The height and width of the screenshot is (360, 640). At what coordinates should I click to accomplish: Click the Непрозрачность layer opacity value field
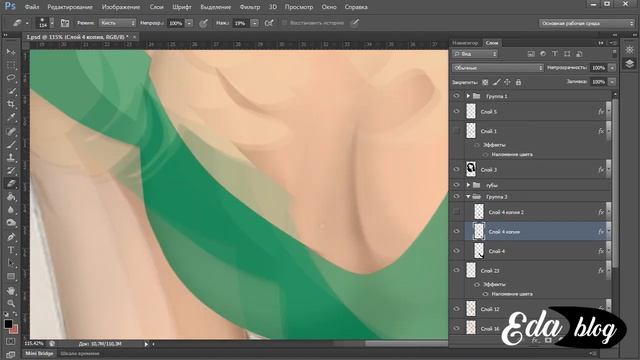(598, 68)
